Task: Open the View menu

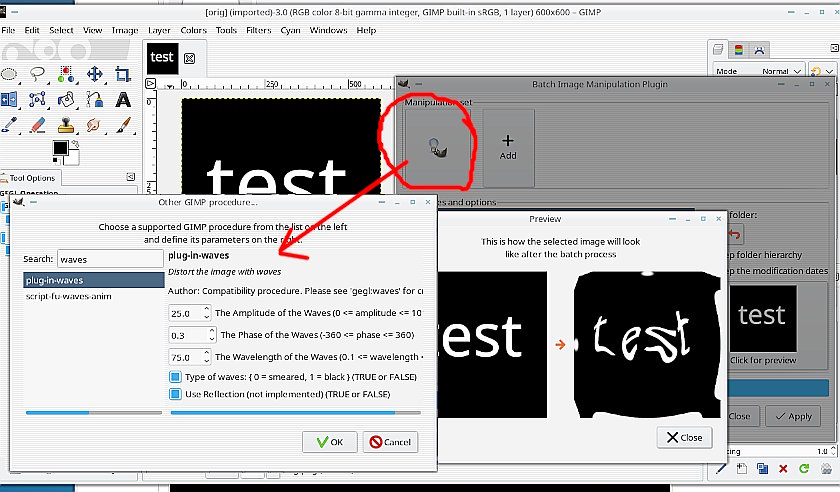Action: point(92,31)
